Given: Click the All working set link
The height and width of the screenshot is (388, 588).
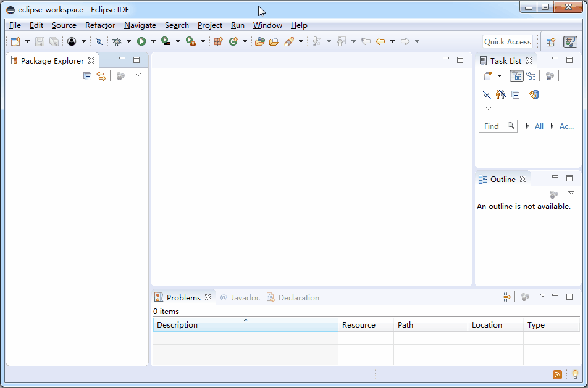Looking at the screenshot, I should (539, 126).
